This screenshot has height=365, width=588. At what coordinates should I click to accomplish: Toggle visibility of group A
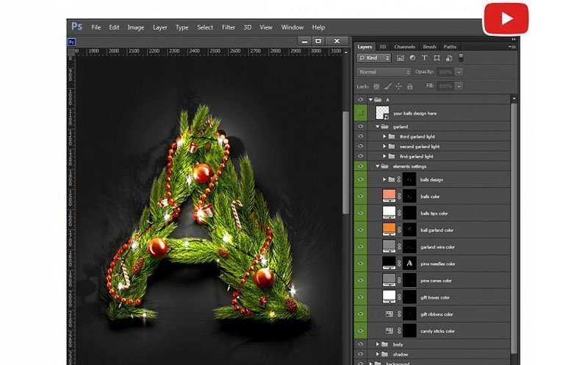(361, 99)
